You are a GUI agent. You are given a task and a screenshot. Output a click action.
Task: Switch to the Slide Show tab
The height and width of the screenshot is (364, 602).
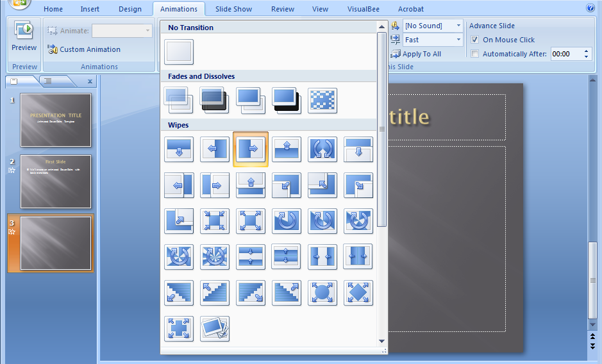coord(233,9)
